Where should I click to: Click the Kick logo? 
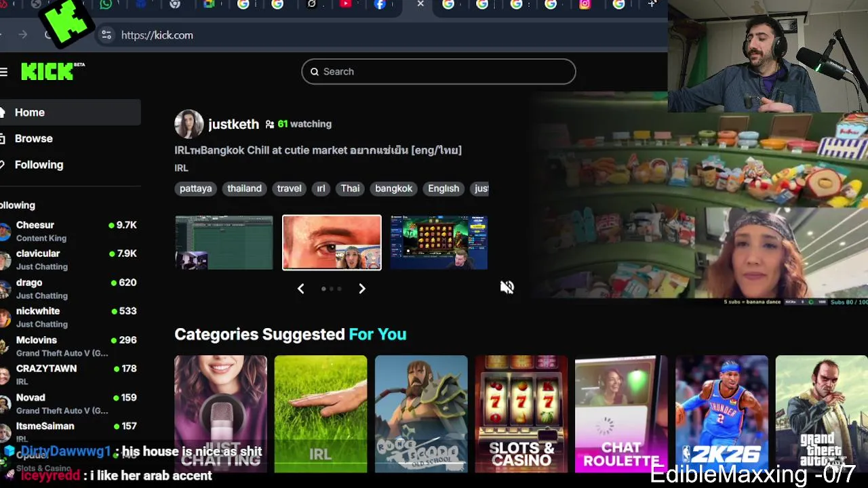[x=52, y=71]
